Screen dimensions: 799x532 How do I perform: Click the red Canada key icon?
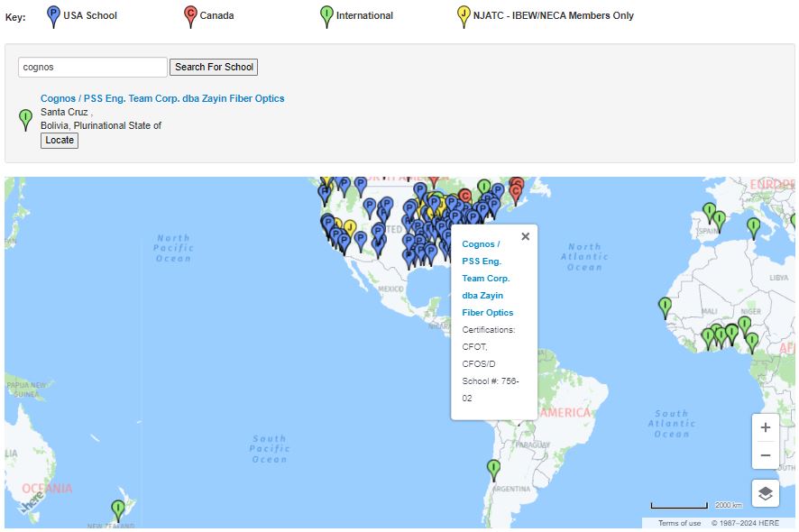pyautogui.click(x=190, y=15)
